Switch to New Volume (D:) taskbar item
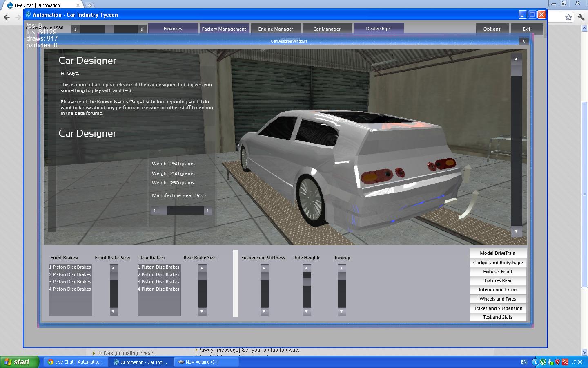This screenshot has width=588, height=368. pyautogui.click(x=206, y=362)
